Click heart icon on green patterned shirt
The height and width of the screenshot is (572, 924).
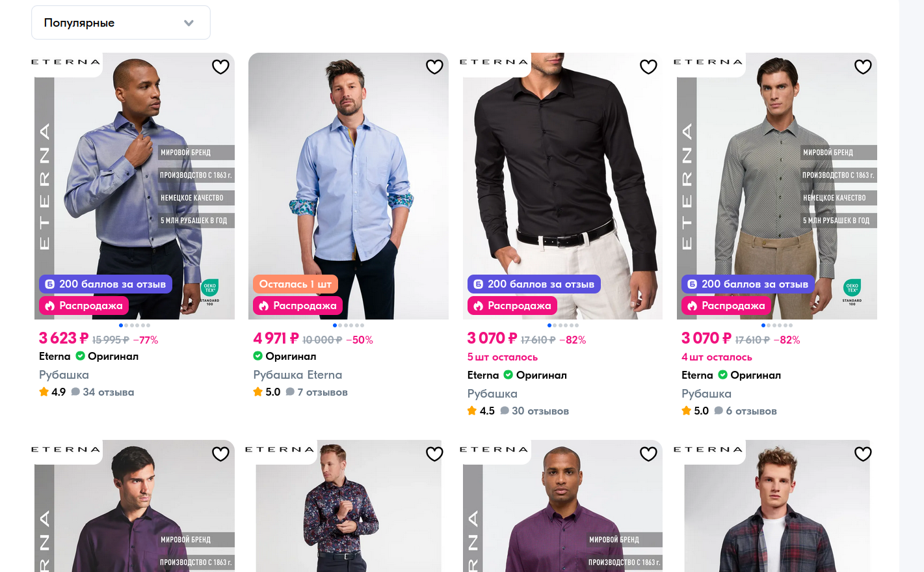tap(863, 66)
